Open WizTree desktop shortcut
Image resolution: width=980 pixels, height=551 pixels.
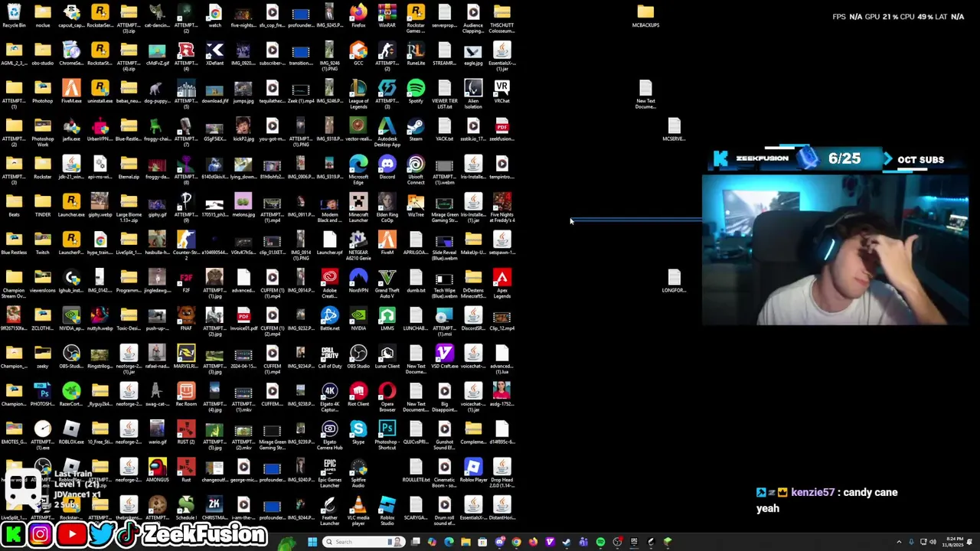pyautogui.click(x=416, y=205)
